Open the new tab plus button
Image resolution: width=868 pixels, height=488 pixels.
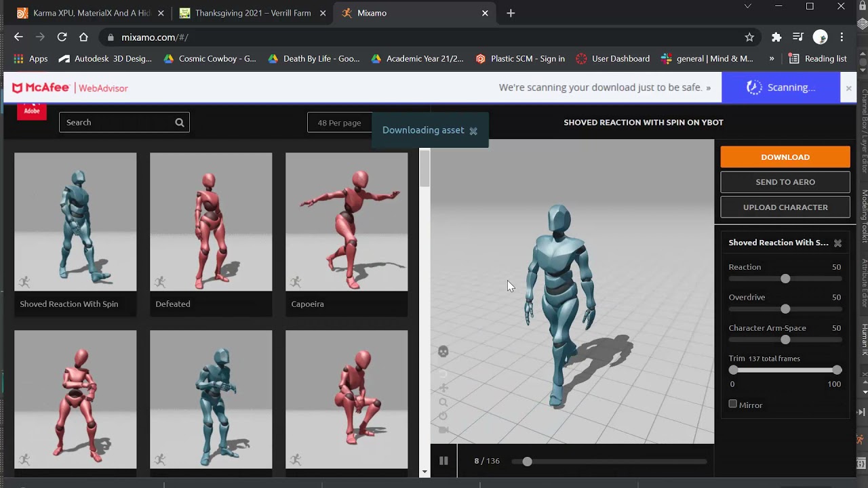[x=511, y=13]
